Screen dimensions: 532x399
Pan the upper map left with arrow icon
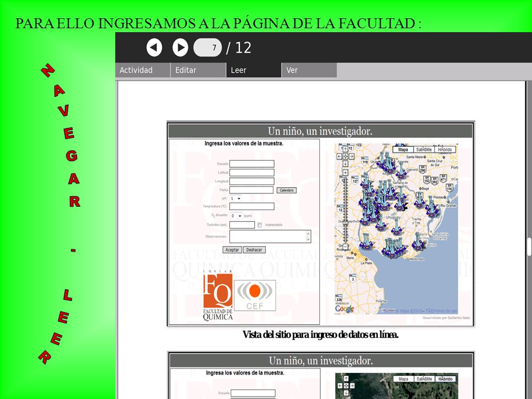point(339,156)
